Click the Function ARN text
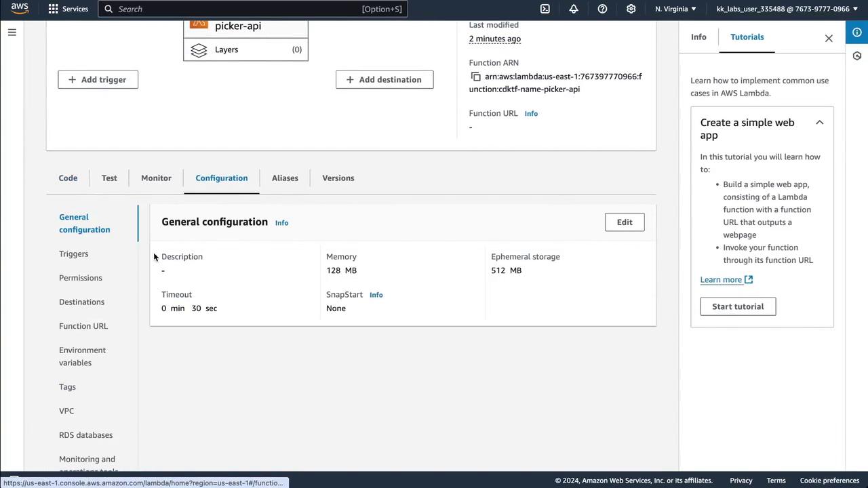 tap(555, 83)
